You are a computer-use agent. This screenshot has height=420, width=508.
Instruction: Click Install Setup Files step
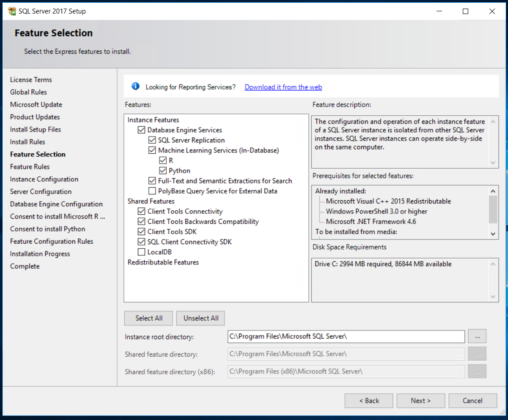[x=35, y=129]
